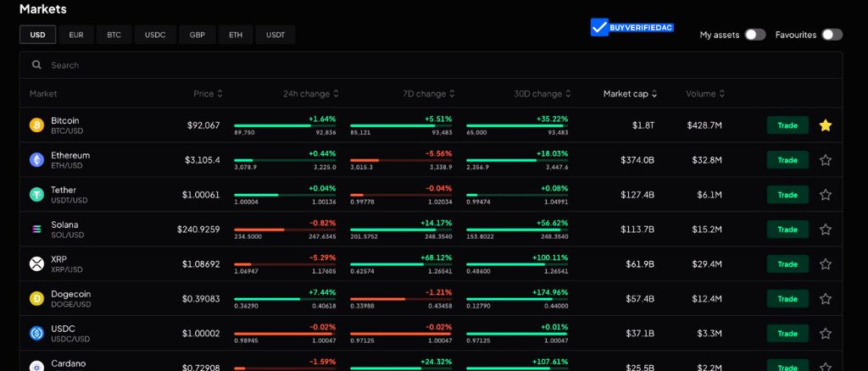Sort by the 24h change column
This screenshot has height=371, width=868.
tap(310, 94)
